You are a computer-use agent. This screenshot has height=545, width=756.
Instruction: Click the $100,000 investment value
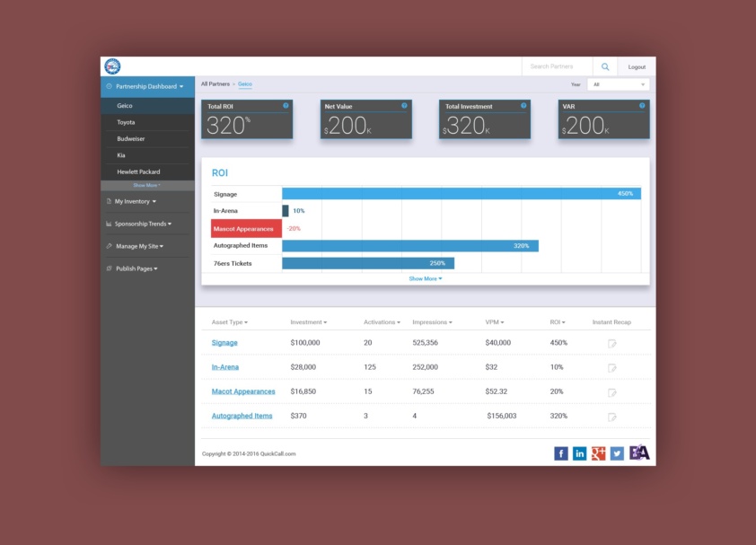pyautogui.click(x=304, y=342)
